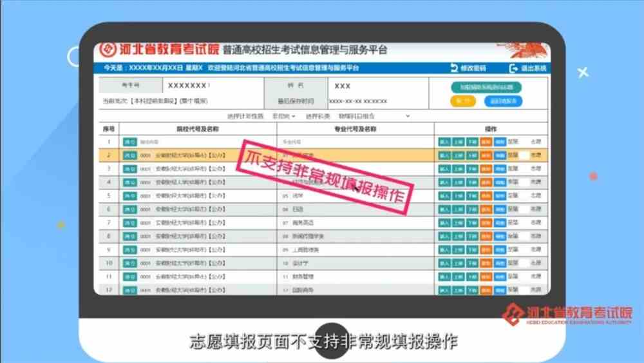Click teal school button in row 9

[x=130, y=250]
